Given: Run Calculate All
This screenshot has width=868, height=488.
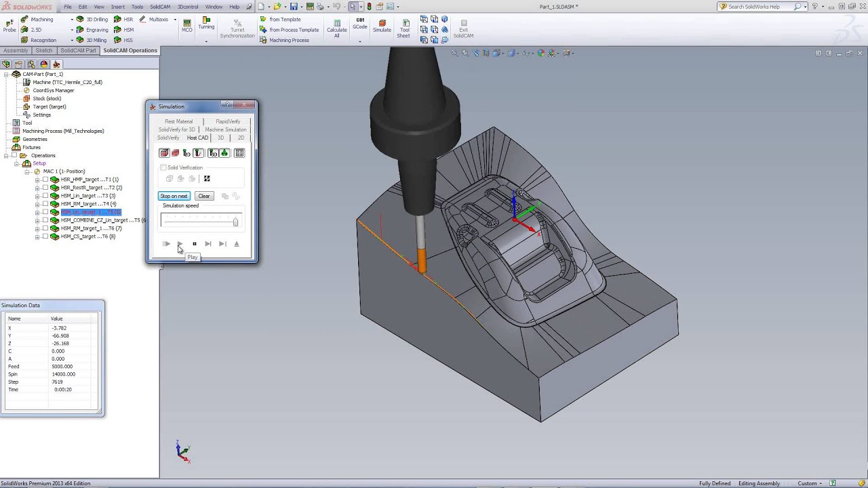Looking at the screenshot, I should coord(336,27).
